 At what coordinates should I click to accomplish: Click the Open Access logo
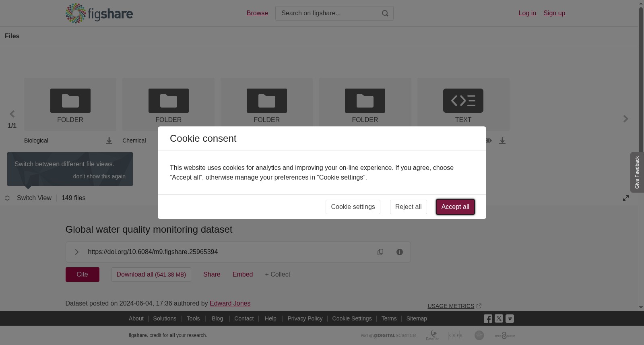(505, 335)
